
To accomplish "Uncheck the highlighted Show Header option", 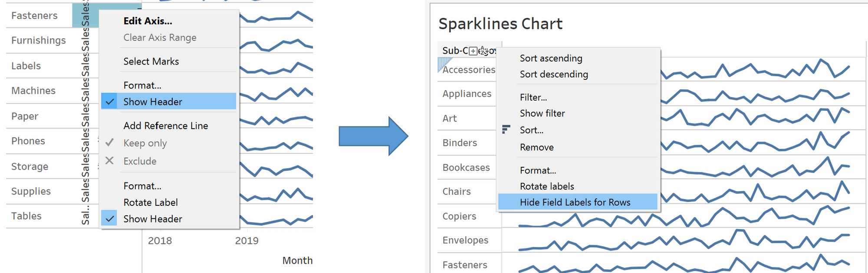I will [153, 102].
